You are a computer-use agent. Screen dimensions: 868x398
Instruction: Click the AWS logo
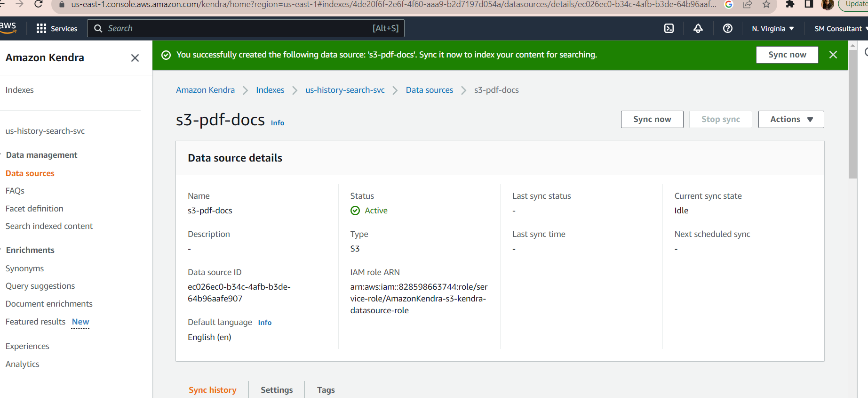point(8,28)
